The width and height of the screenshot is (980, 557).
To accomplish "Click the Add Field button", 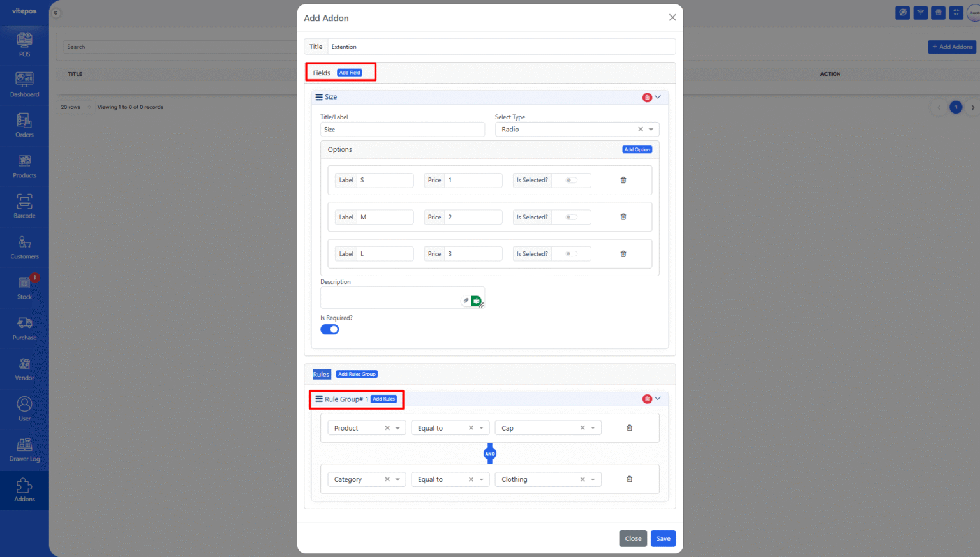I will click(x=350, y=73).
